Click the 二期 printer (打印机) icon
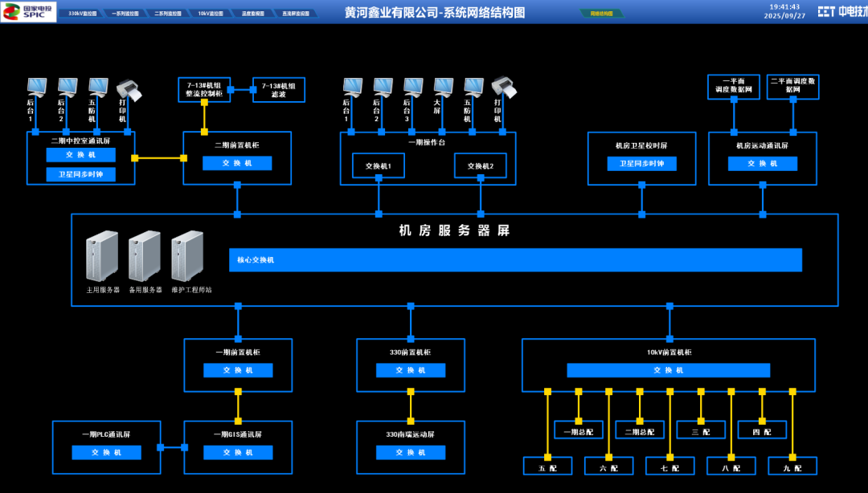The width and height of the screenshot is (868, 493). [x=129, y=90]
